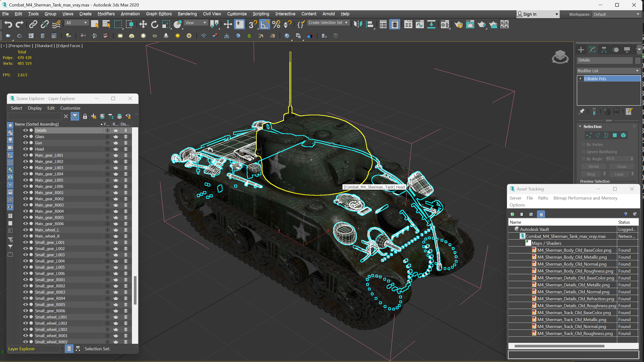Hide the Gun layer via eye icon
Screen dimensions: 644x362
[25, 143]
